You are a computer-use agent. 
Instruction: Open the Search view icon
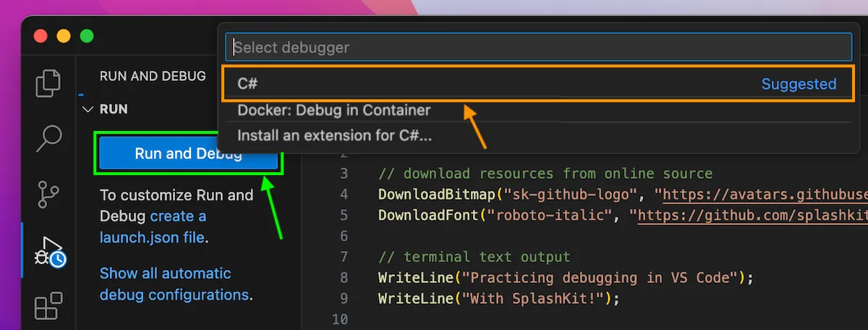(x=48, y=137)
